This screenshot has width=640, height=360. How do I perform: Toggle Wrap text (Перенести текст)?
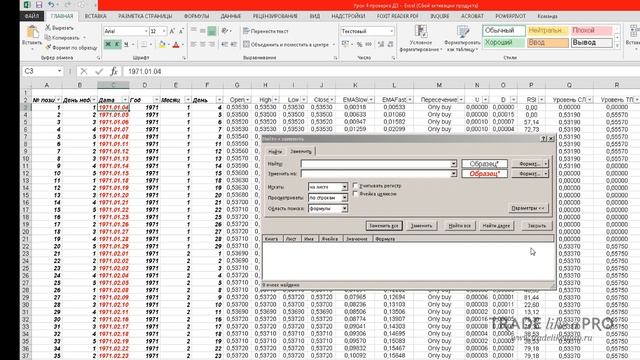[x=266, y=31]
